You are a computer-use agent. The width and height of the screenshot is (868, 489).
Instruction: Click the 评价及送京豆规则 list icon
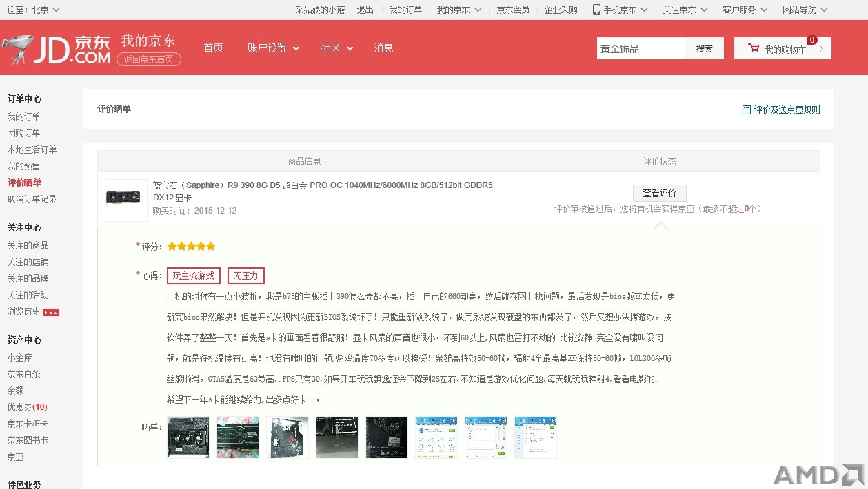(x=747, y=110)
